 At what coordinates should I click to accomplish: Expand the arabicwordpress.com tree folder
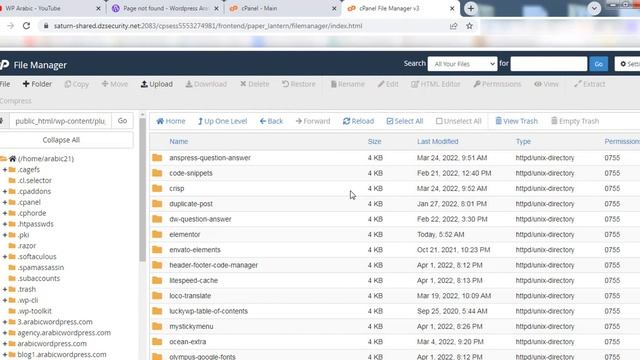(5, 344)
